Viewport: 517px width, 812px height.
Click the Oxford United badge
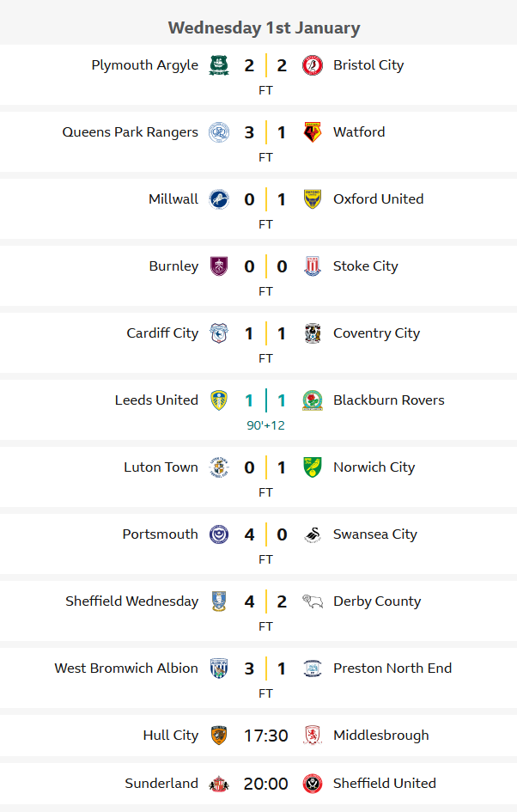[x=313, y=199]
